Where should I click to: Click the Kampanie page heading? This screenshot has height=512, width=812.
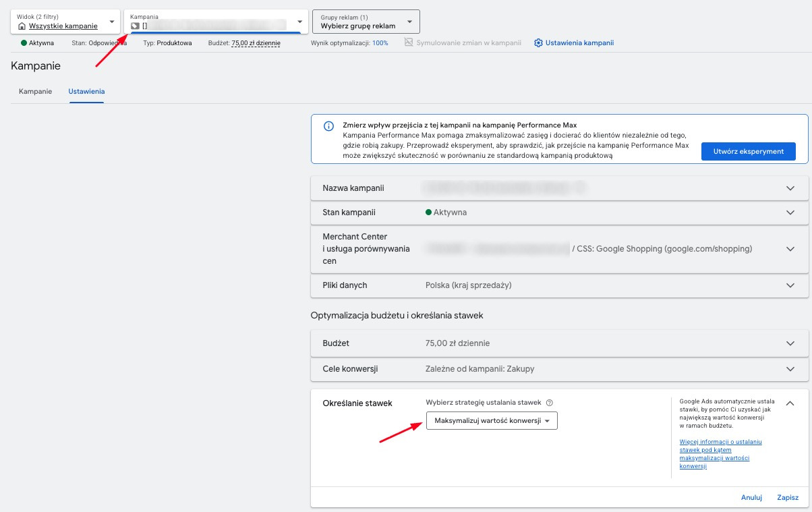tap(36, 66)
